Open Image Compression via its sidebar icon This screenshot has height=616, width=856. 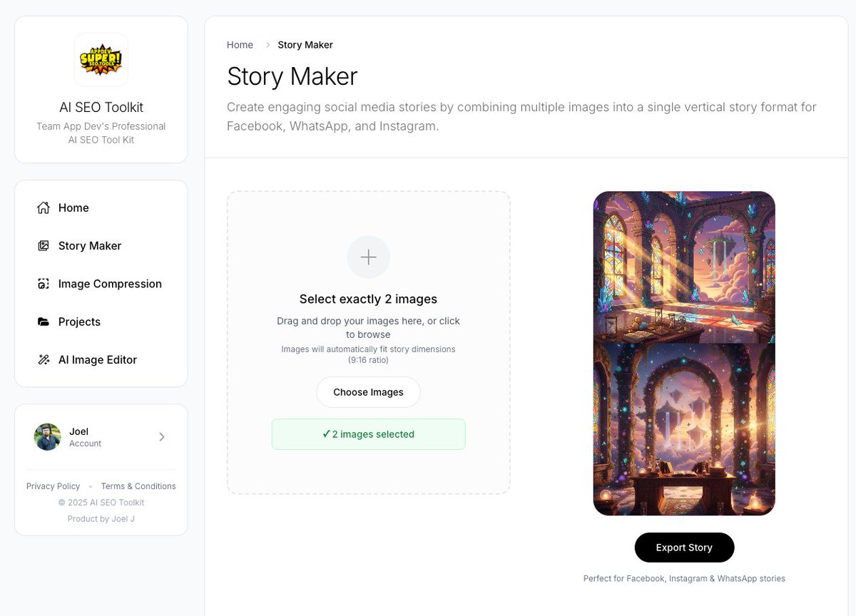[43, 283]
